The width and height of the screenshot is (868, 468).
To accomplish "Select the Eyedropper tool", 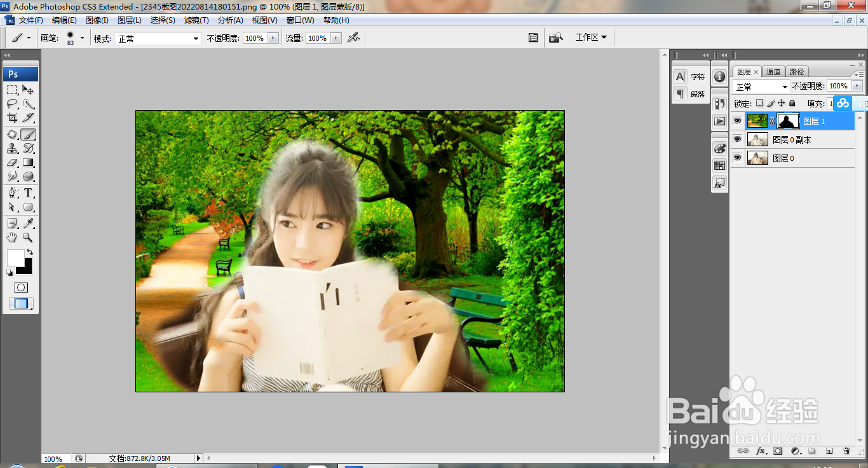I will tap(29, 223).
